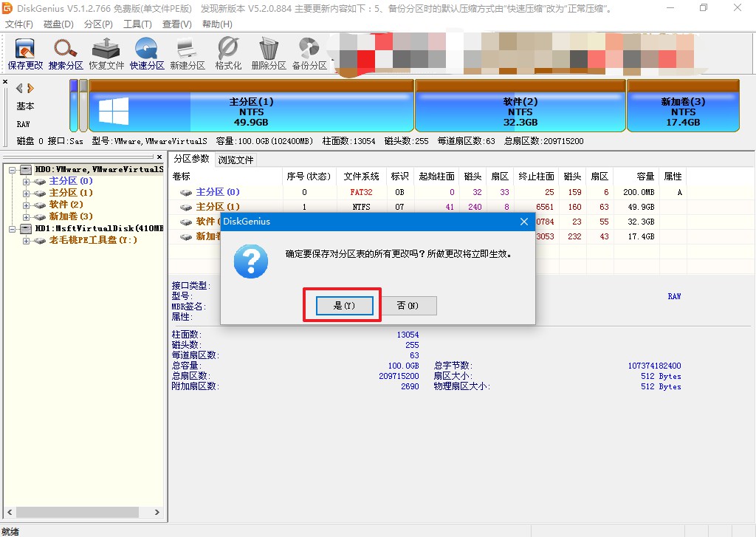Screen dimensions: 756x537
Task: Expand 新加卷 (3) in the tree
Action: pos(27,217)
